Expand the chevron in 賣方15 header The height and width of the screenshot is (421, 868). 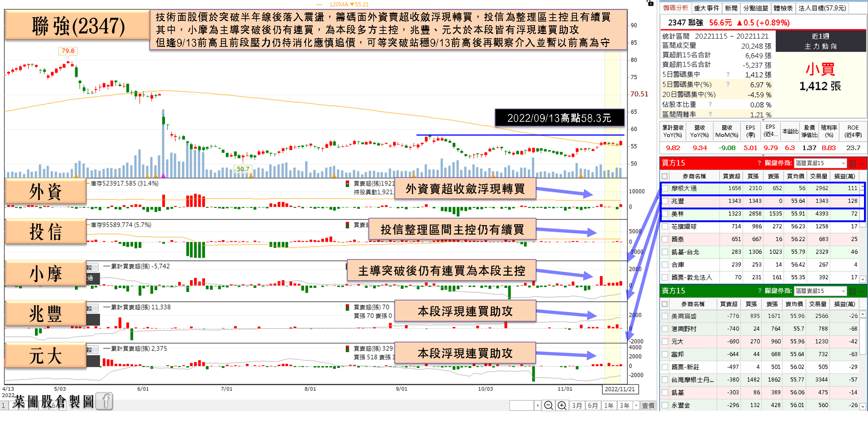click(x=862, y=292)
